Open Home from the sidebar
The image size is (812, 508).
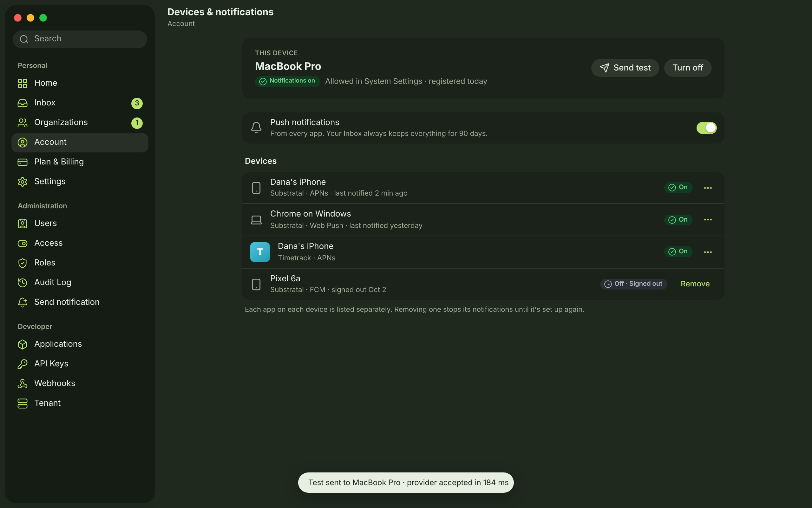pos(80,83)
